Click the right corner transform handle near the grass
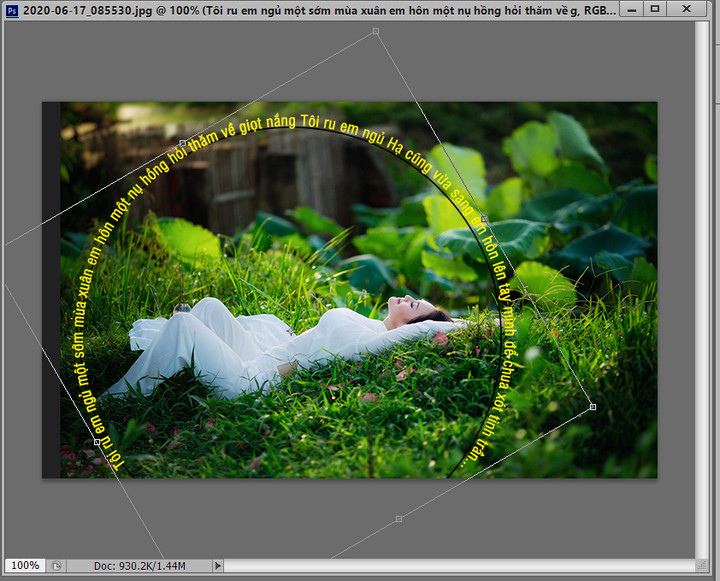This screenshot has width=720, height=581. pyautogui.click(x=593, y=407)
